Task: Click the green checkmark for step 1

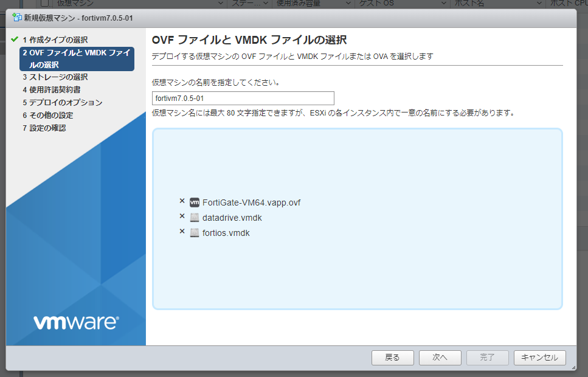Action: pos(15,40)
